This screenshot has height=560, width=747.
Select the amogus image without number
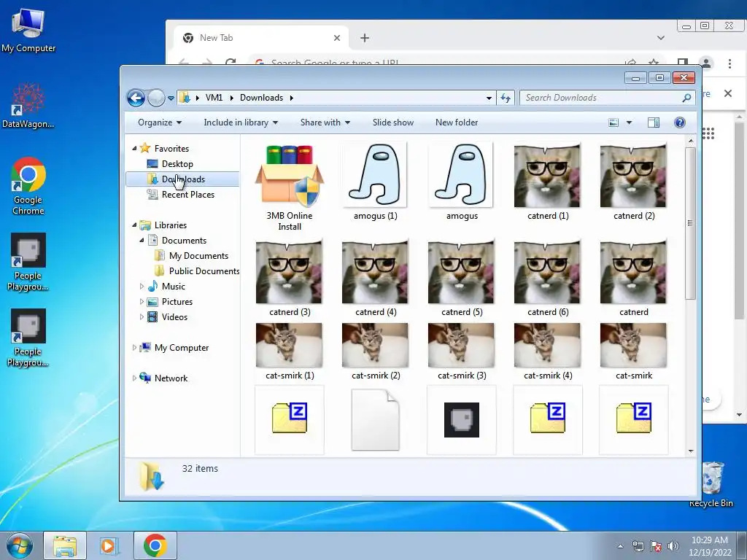(462, 182)
